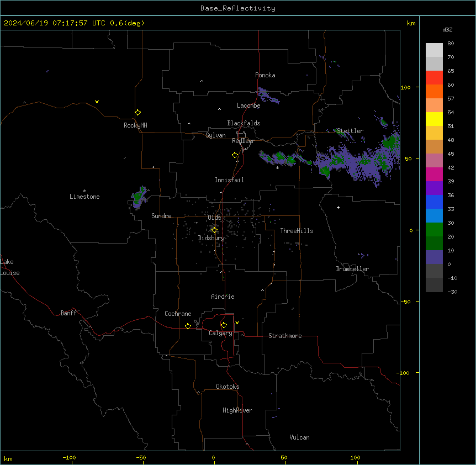
Task: Select the blue 33-36 dBZ legend swatch
Action: coord(434,202)
